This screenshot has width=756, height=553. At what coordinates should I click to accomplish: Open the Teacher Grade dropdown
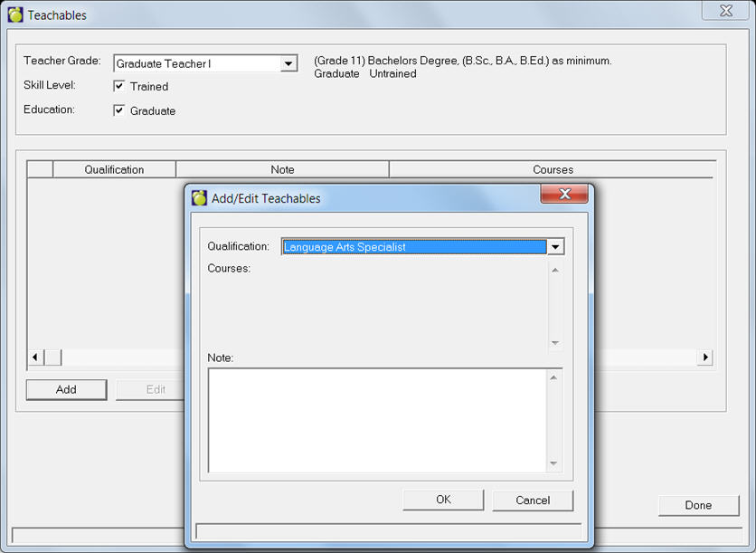coord(288,64)
